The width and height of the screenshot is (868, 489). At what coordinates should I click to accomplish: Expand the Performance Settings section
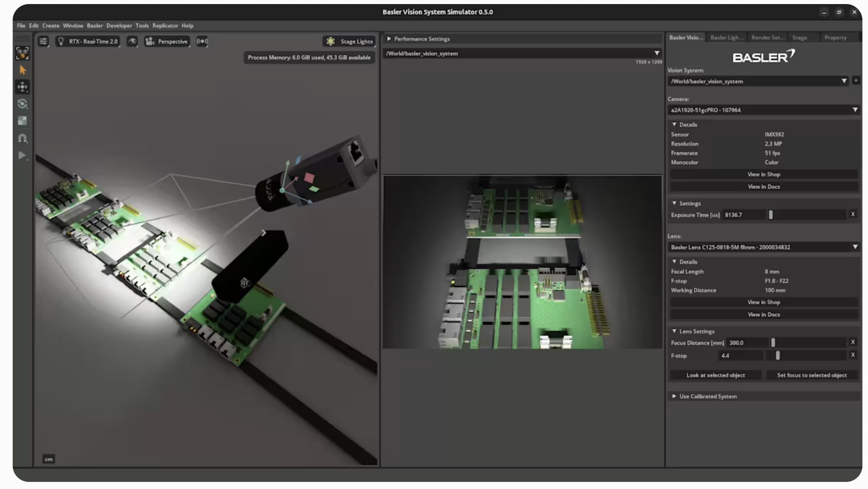pyautogui.click(x=522, y=39)
